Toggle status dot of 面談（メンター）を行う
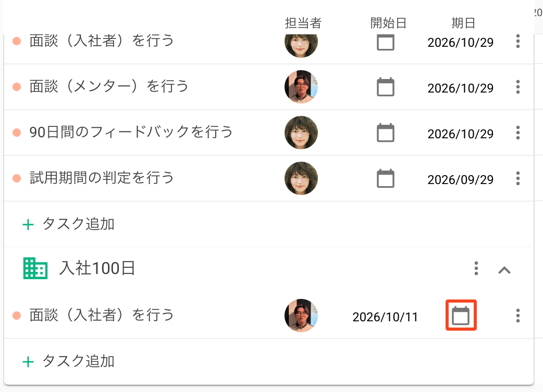 point(17,87)
